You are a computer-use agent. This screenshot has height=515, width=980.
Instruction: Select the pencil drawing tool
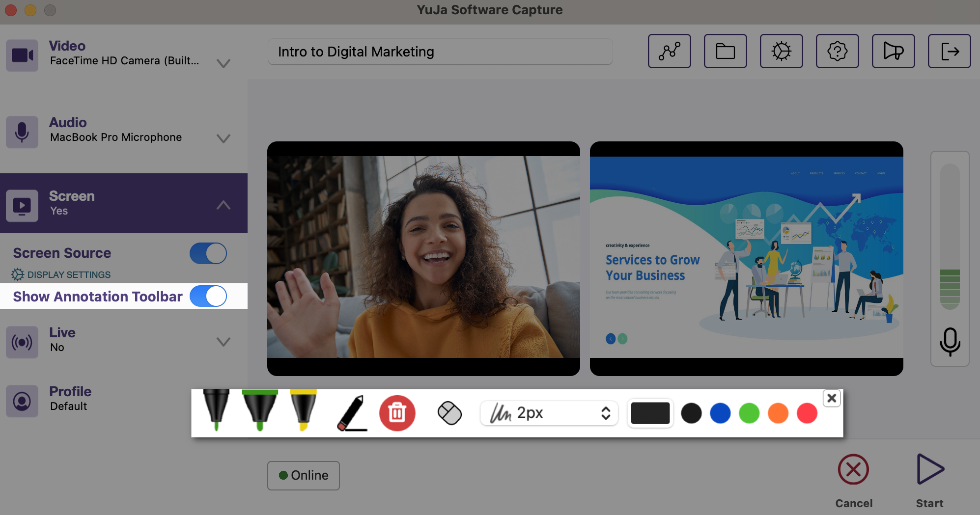tap(351, 413)
